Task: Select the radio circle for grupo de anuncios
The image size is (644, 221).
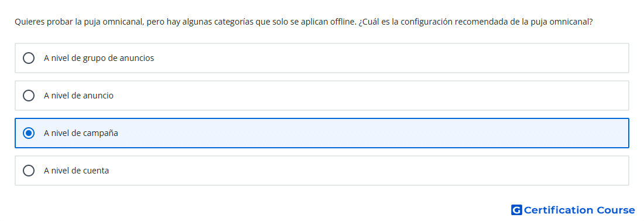Action: pyautogui.click(x=29, y=58)
